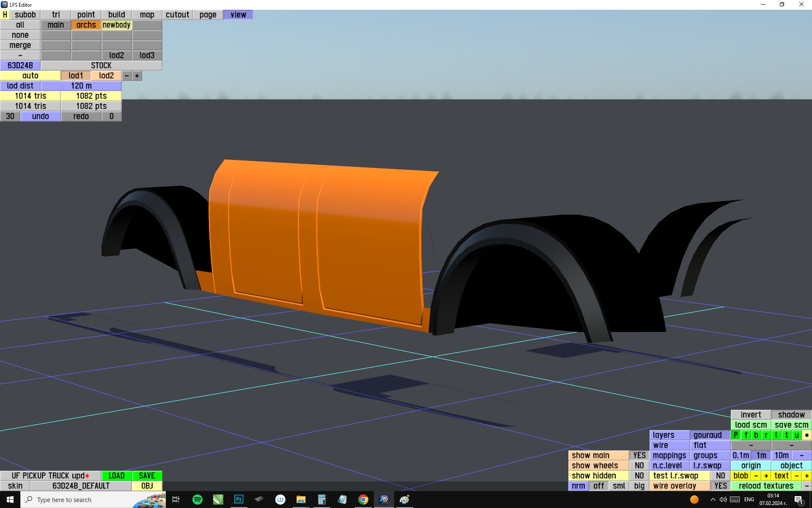This screenshot has height=508, width=812.
Task: Open Spotify from the taskbar
Action: click(x=198, y=500)
